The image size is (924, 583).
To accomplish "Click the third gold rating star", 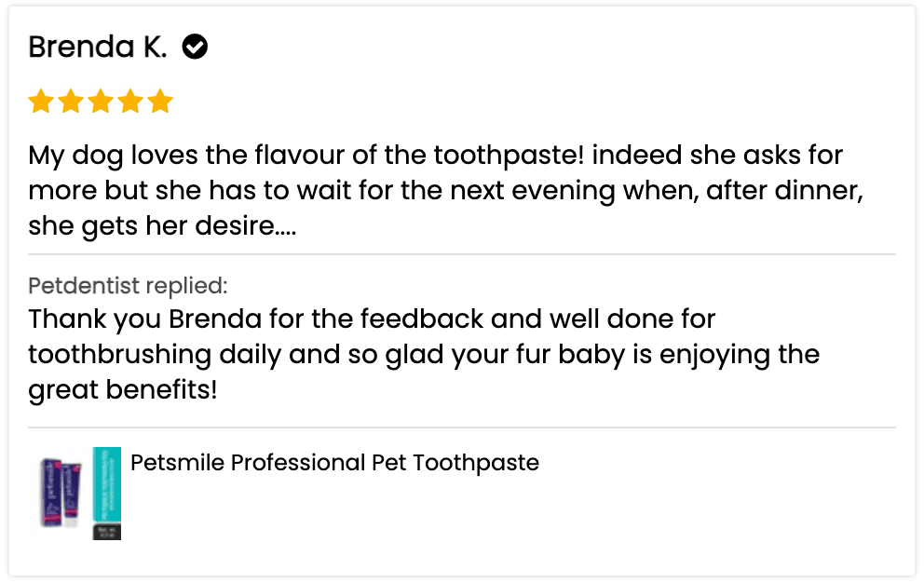I will click(x=101, y=101).
